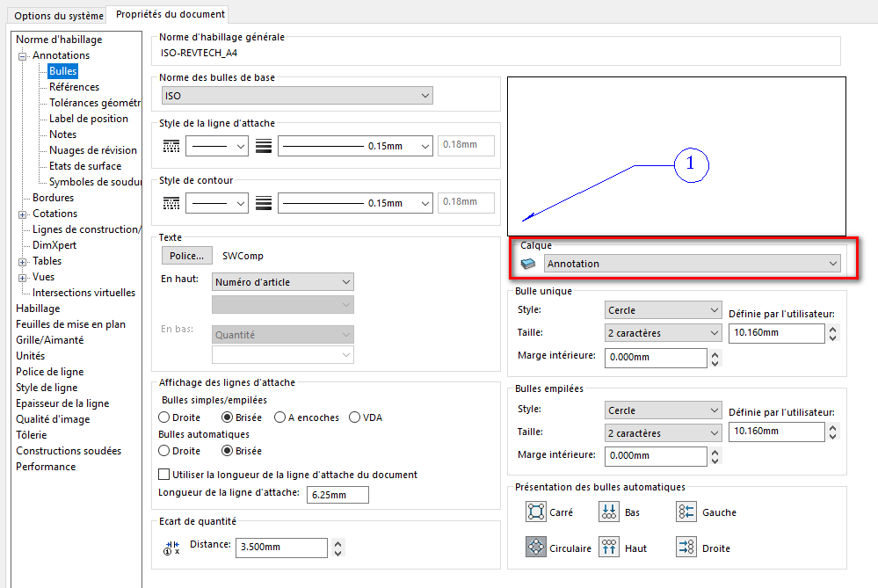
Task: Select the VDA leader line option
Action: click(x=355, y=417)
